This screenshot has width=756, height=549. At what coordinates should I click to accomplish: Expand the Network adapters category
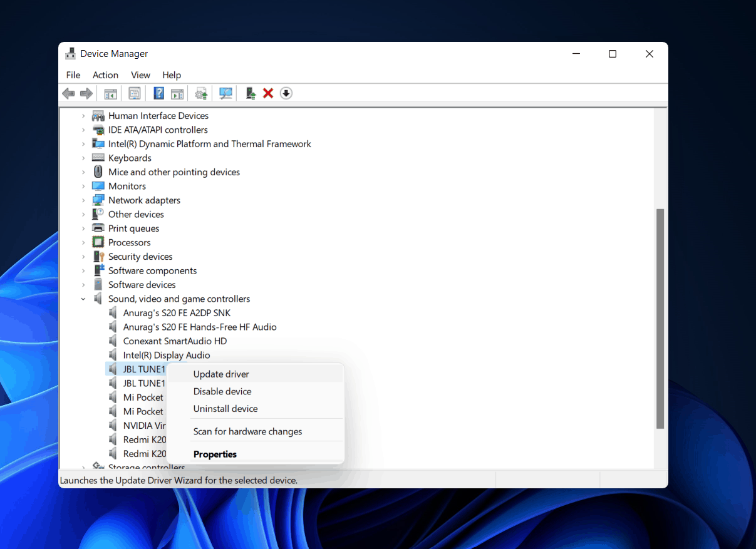[83, 200]
